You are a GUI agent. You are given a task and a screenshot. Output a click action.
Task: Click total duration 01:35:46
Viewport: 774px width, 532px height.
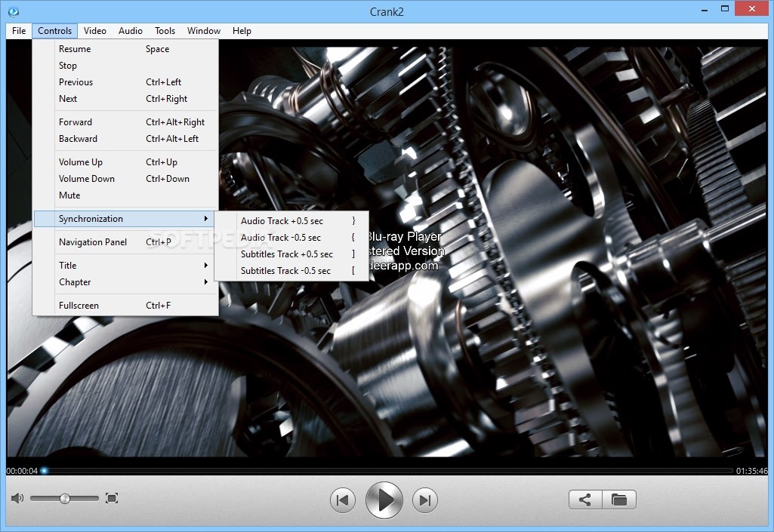[x=752, y=471]
